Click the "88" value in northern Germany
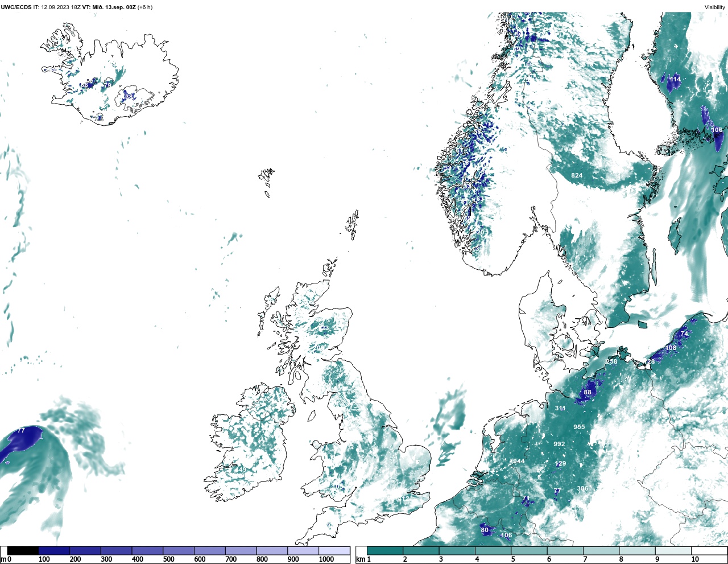The height and width of the screenshot is (564, 728). (x=588, y=392)
